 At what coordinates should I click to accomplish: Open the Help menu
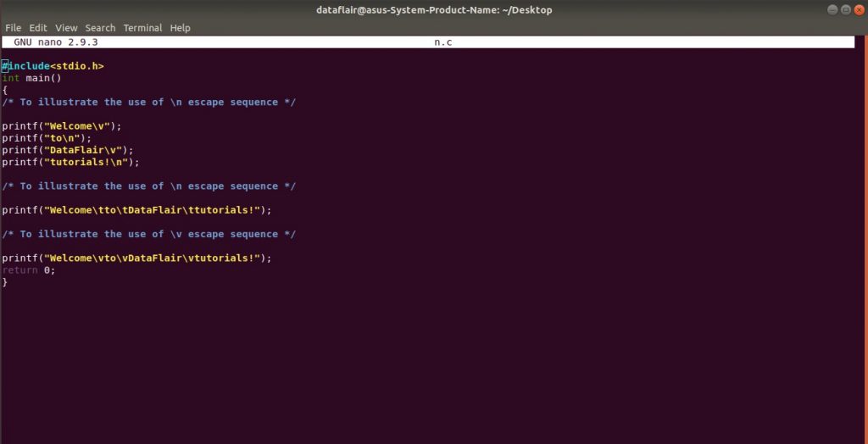(x=180, y=28)
